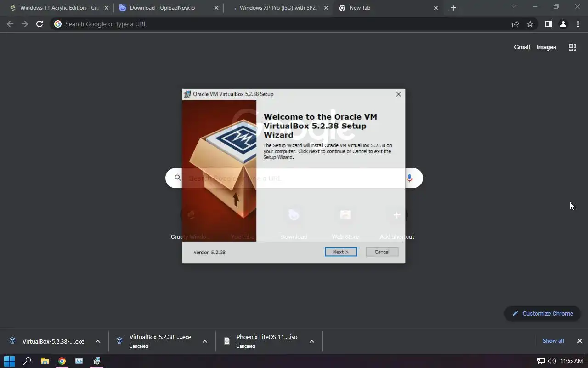This screenshot has height=368, width=588.
Task: Open taskbar search
Action: pos(27,361)
